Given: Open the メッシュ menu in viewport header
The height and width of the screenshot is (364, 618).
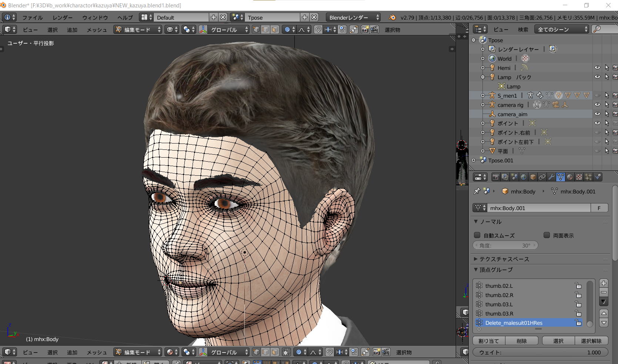Looking at the screenshot, I should 97,30.
